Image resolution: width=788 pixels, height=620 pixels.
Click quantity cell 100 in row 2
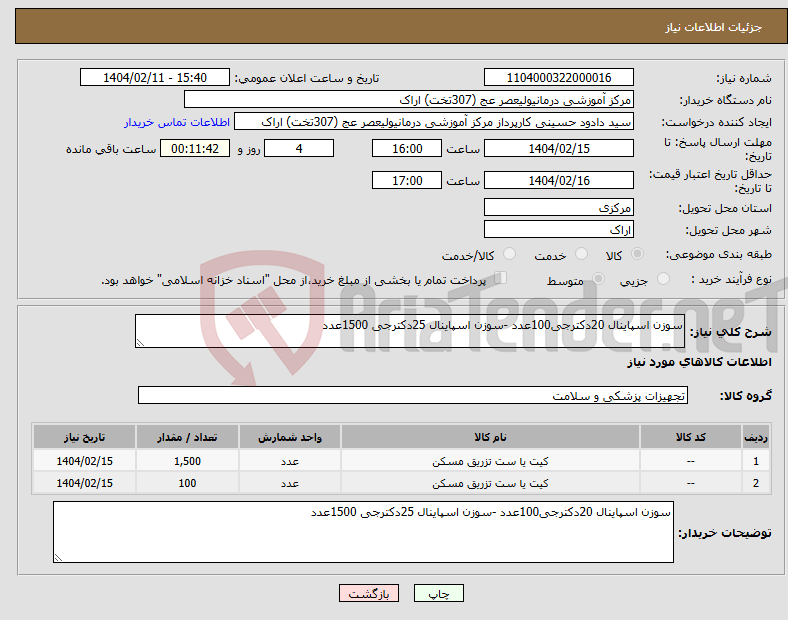[x=187, y=483]
